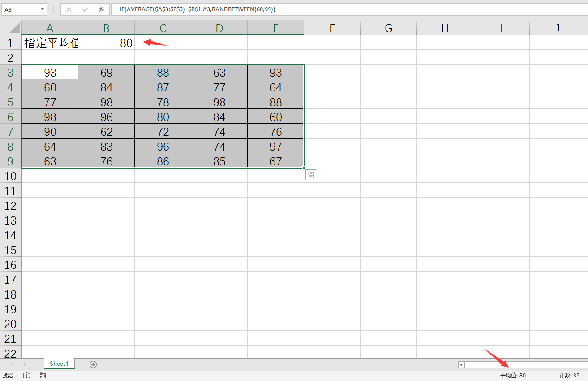
Task: Click cell A4 containing 60
Action: (50, 87)
